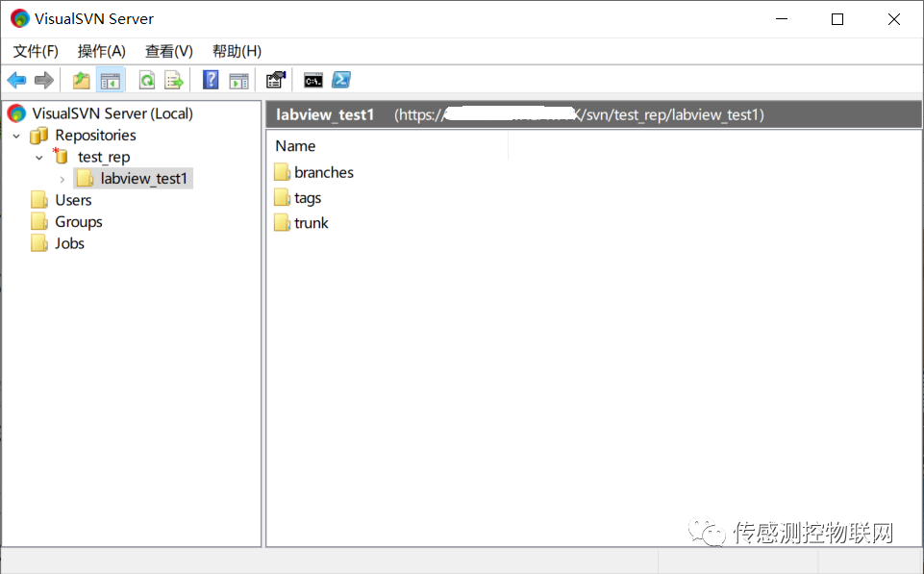The width and height of the screenshot is (924, 574).
Task: Click the Export List toolbar icon
Action: [174, 80]
